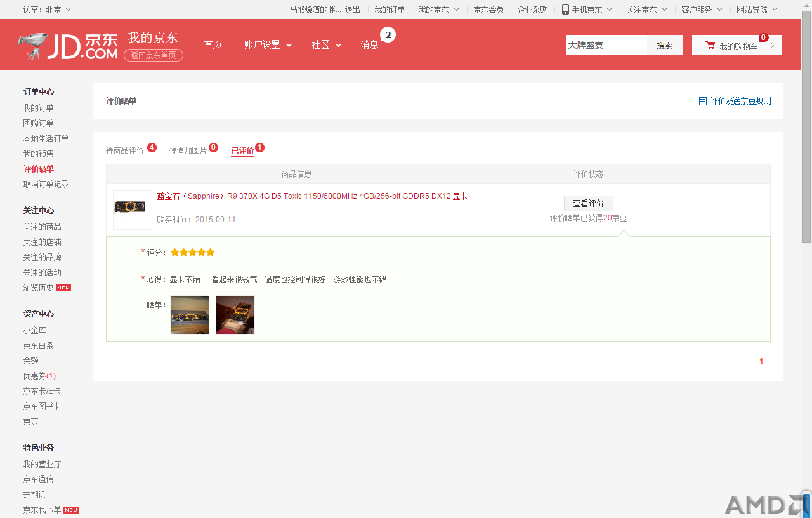The height and width of the screenshot is (518, 812).
Task: Select the 已评价 tab
Action: (x=242, y=150)
